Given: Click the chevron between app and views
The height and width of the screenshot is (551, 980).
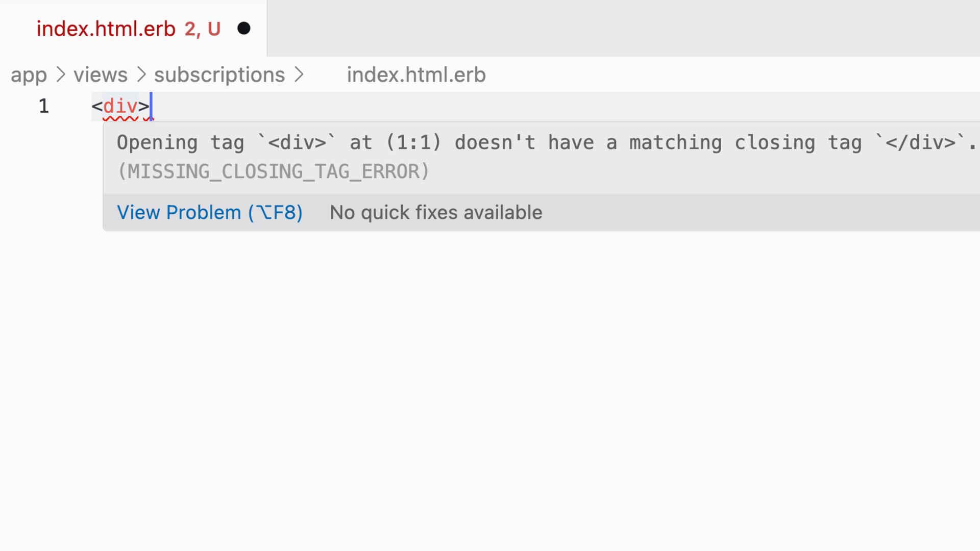Looking at the screenshot, I should coord(61,75).
